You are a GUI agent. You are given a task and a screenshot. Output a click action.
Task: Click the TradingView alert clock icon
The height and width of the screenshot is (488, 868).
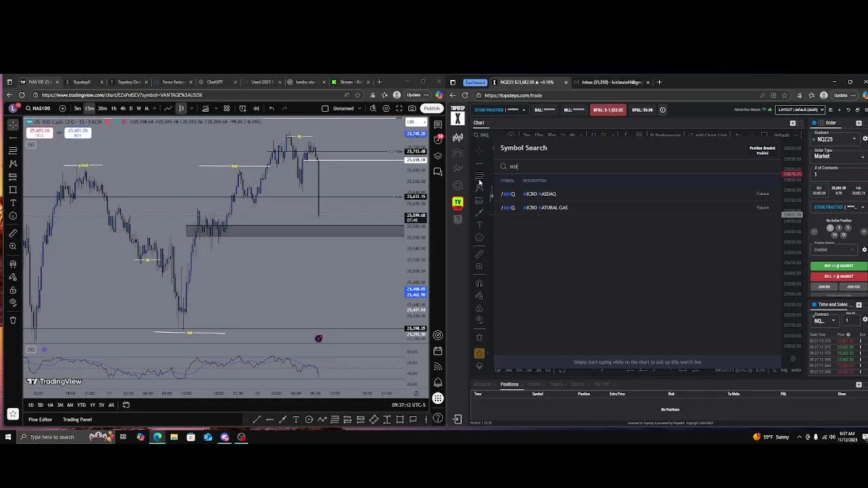(242, 108)
